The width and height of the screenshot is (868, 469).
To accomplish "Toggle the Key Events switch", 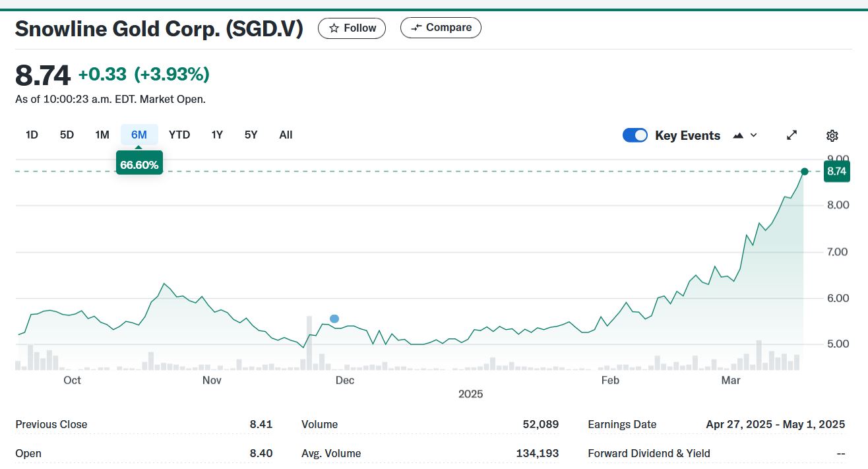I will point(635,135).
